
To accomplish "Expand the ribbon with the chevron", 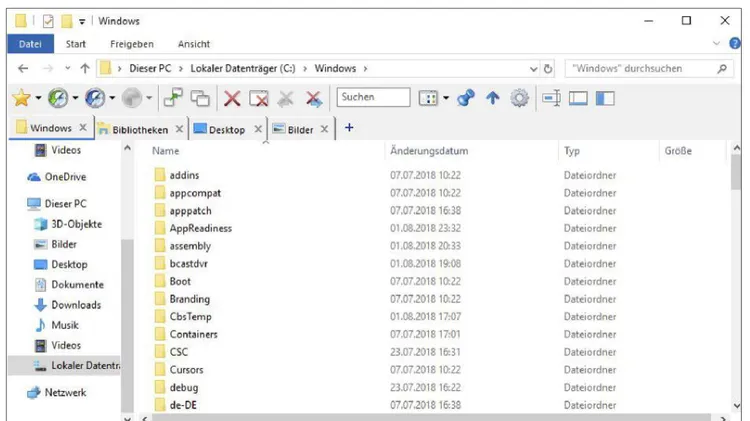I will click(x=716, y=44).
